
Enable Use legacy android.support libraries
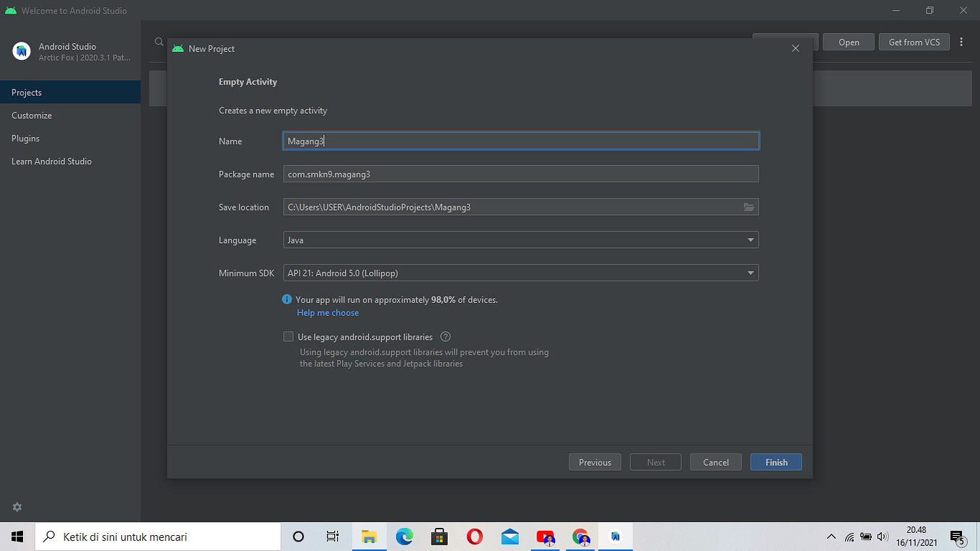coord(288,336)
